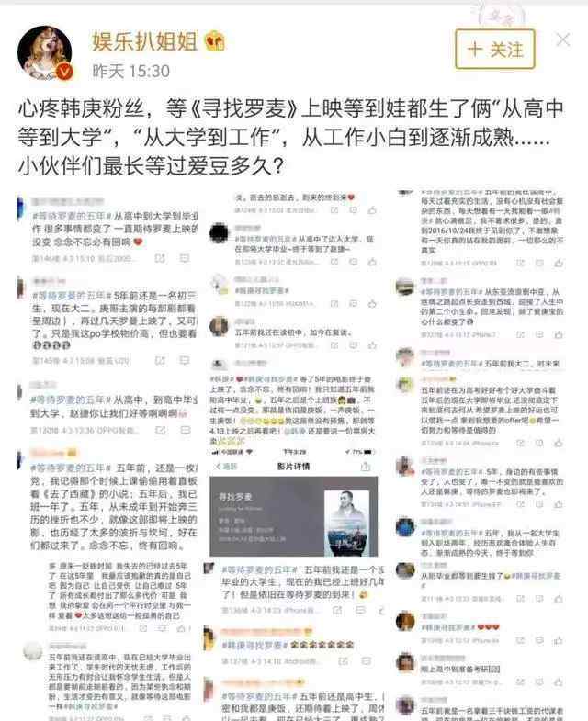Click the post text mentioning 《寻找罗麦》
588x721 pixels.
(x=290, y=137)
